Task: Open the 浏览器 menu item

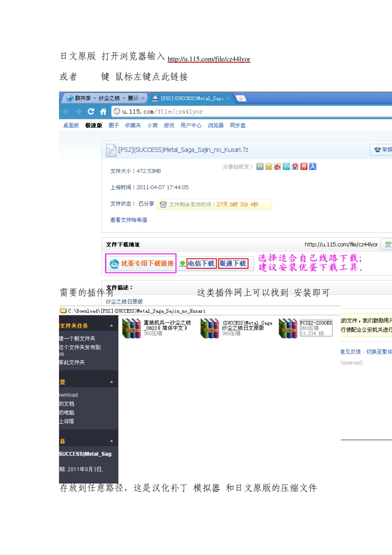Action: (x=215, y=126)
